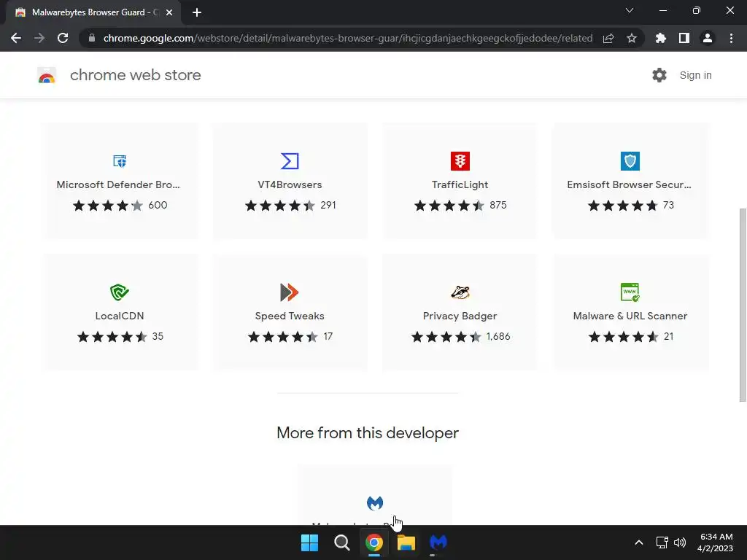747x560 pixels.
Task: Bookmark this page with the star icon
Action: pyautogui.click(x=632, y=38)
